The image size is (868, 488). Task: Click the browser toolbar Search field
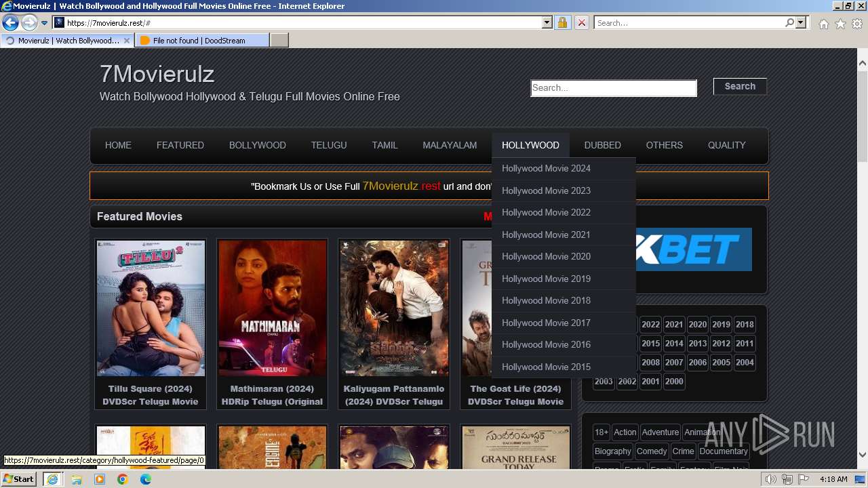pyautogui.click(x=689, y=22)
